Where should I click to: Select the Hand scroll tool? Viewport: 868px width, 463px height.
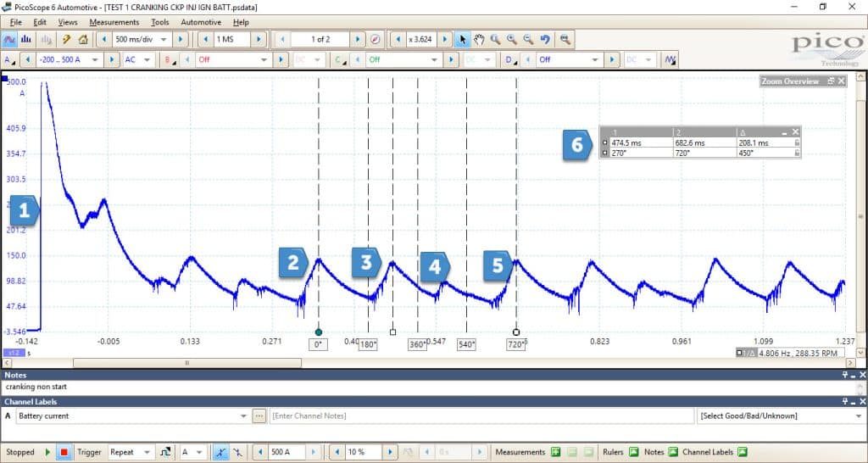(x=479, y=39)
